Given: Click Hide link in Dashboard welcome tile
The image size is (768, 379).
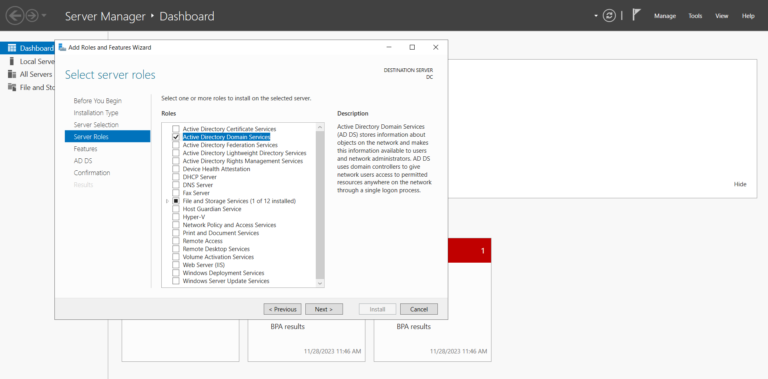Looking at the screenshot, I should pyautogui.click(x=740, y=184).
